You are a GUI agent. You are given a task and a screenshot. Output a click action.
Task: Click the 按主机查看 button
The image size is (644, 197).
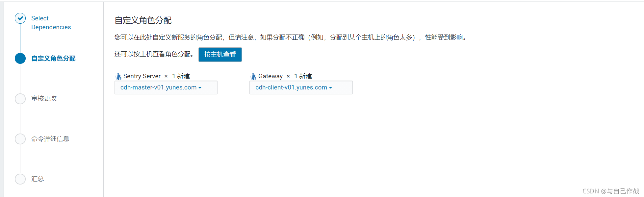220,55
